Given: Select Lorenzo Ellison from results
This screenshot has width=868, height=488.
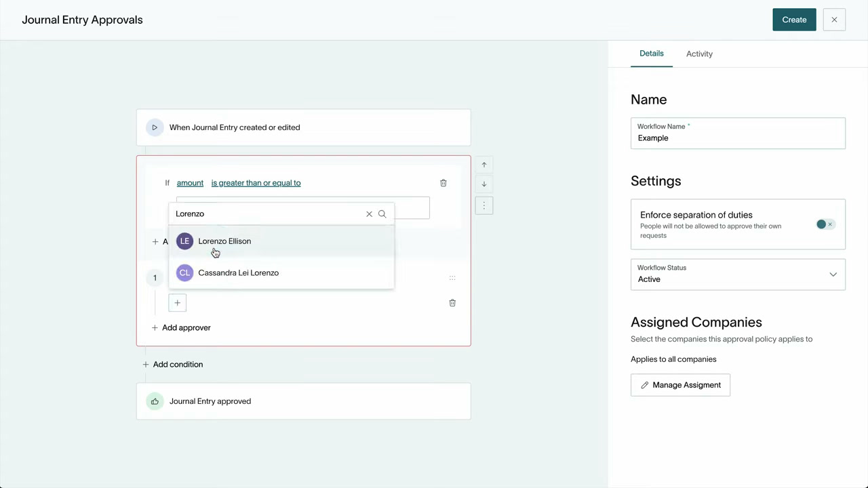Looking at the screenshot, I should [281, 241].
